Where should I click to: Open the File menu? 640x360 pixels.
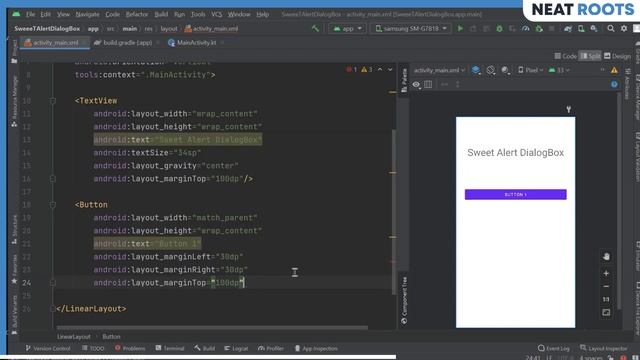(x=31, y=14)
